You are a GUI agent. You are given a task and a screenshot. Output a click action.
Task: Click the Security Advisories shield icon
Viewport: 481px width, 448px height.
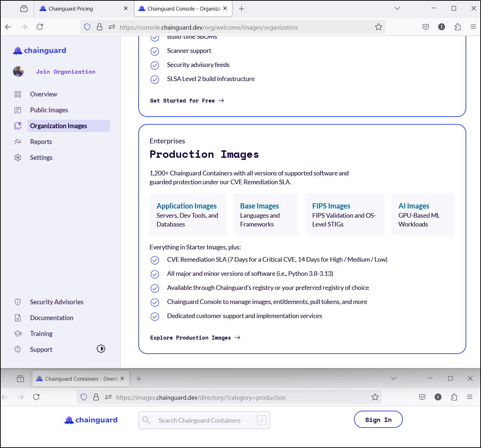[x=18, y=302]
